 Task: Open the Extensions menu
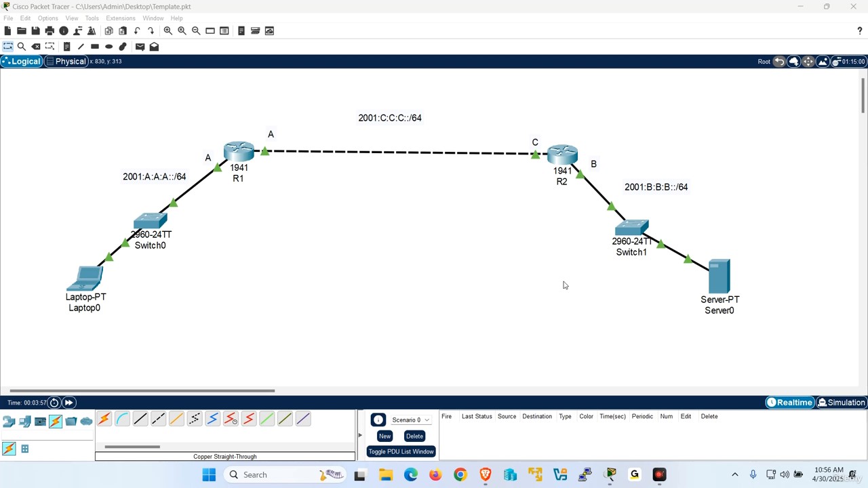(121, 18)
